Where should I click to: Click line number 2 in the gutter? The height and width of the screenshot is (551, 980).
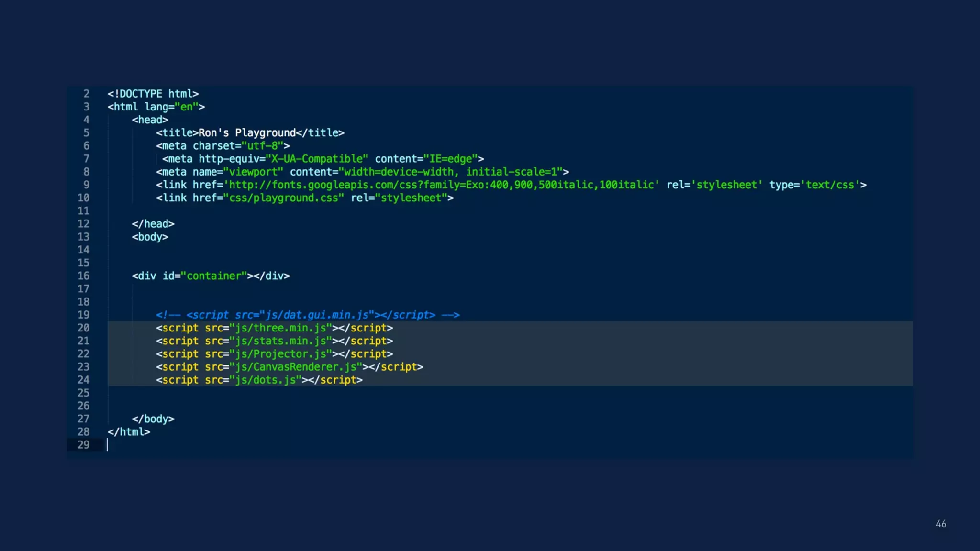[x=86, y=94]
